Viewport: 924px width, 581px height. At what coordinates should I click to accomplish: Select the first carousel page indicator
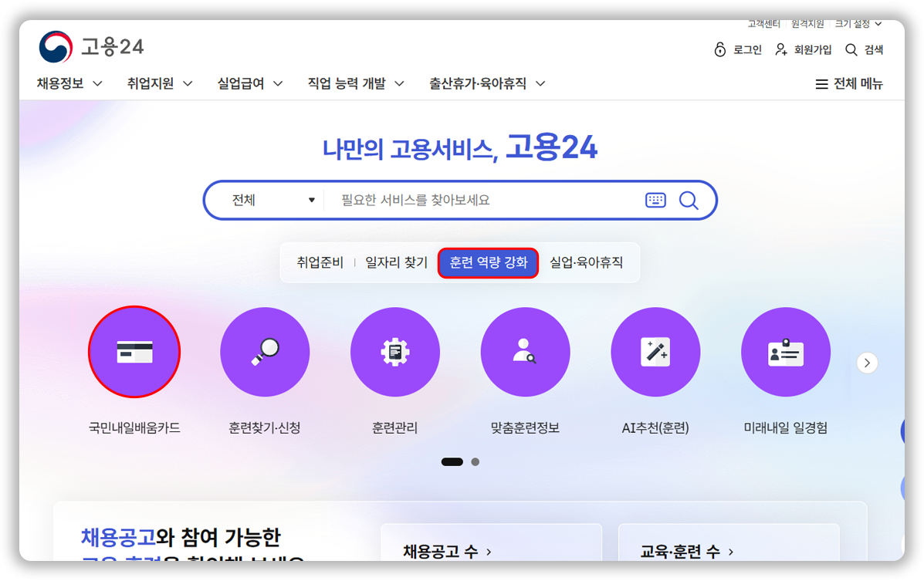point(452,462)
